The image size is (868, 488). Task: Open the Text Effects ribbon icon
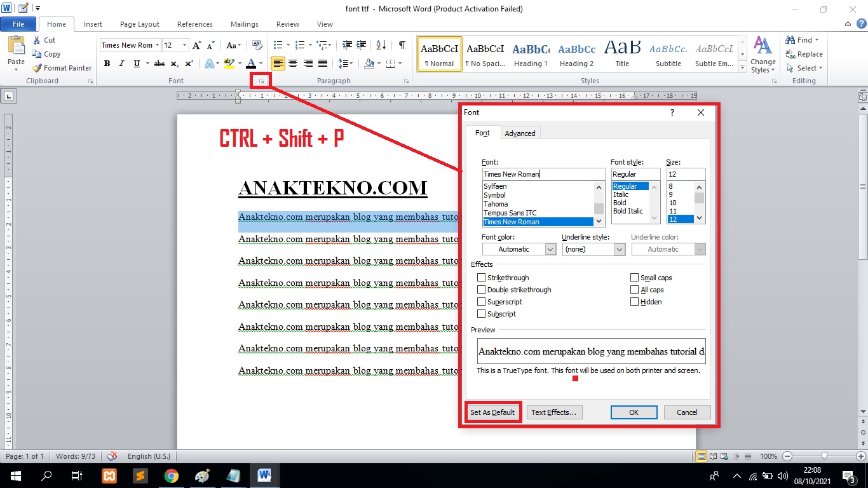tap(210, 64)
